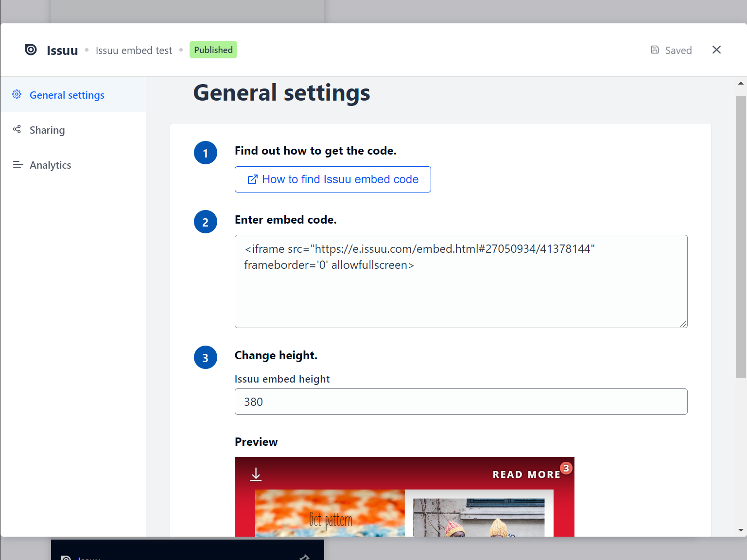747x560 pixels.
Task: Click the scrollbar down arrow
Action: pos(741,530)
